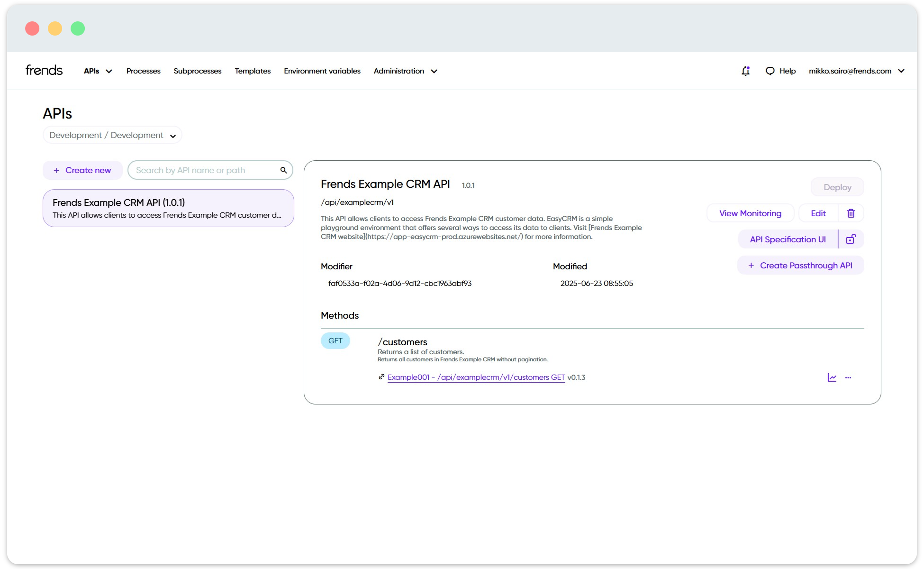Click the Search by API name field
Screen dimensions: 924x569
(x=204, y=170)
